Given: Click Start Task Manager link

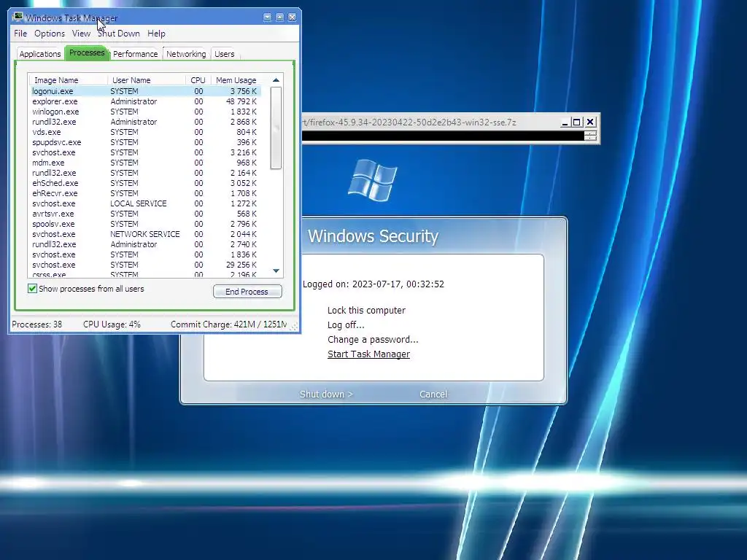Looking at the screenshot, I should [368, 354].
